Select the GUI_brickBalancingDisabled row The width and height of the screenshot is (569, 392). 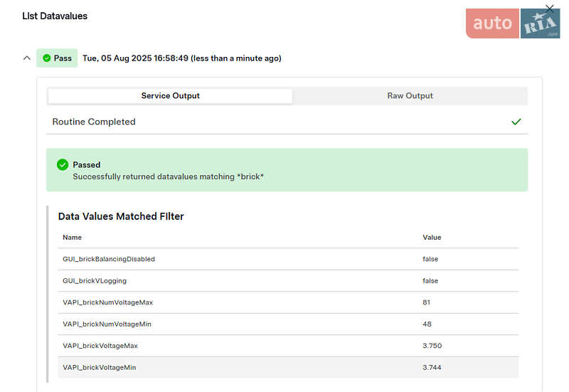pyautogui.click(x=109, y=259)
